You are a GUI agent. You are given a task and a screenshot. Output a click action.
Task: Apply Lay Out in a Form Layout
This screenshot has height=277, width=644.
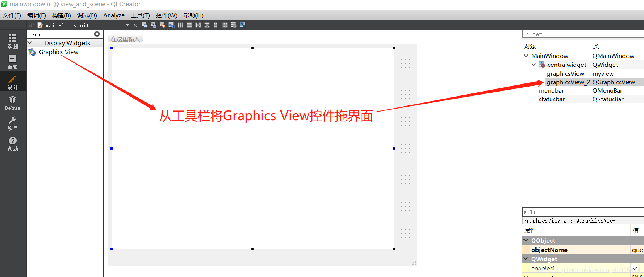tap(216, 25)
